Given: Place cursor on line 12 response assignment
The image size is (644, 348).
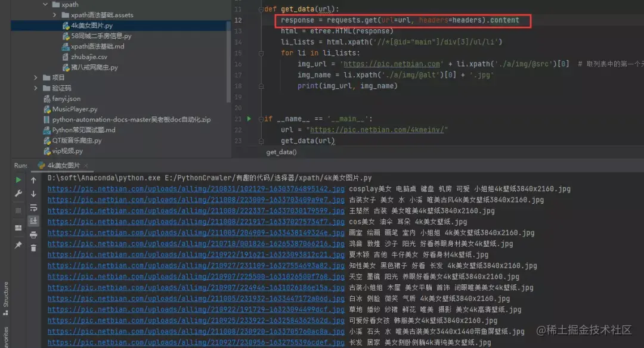Looking at the screenshot, I should [400, 20].
